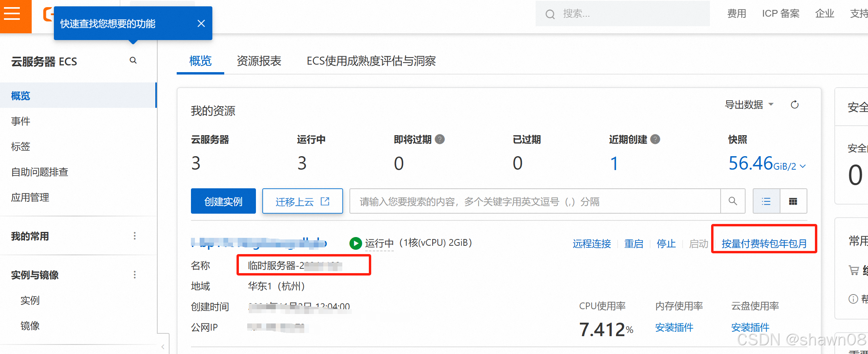Click the info circle icon

(853, 299)
